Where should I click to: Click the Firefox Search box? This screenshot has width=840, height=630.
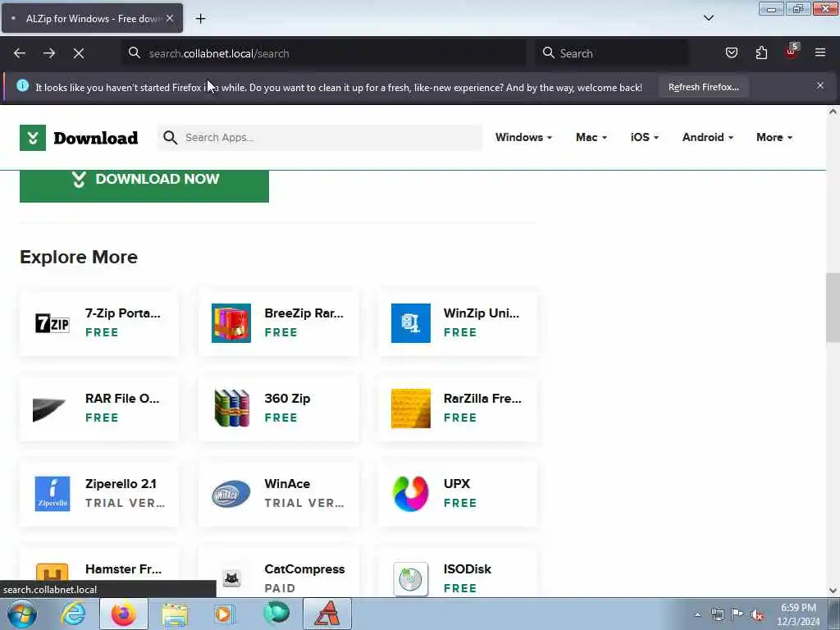(612, 53)
